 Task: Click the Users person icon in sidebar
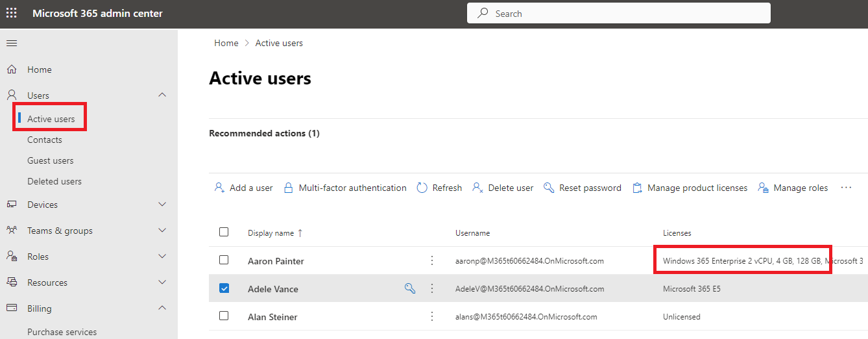click(x=12, y=95)
